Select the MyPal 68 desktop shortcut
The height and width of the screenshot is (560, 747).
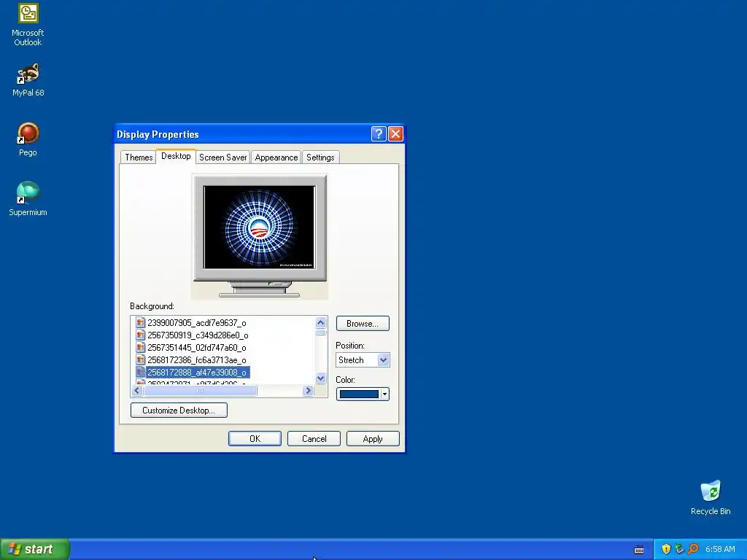pyautogui.click(x=28, y=80)
